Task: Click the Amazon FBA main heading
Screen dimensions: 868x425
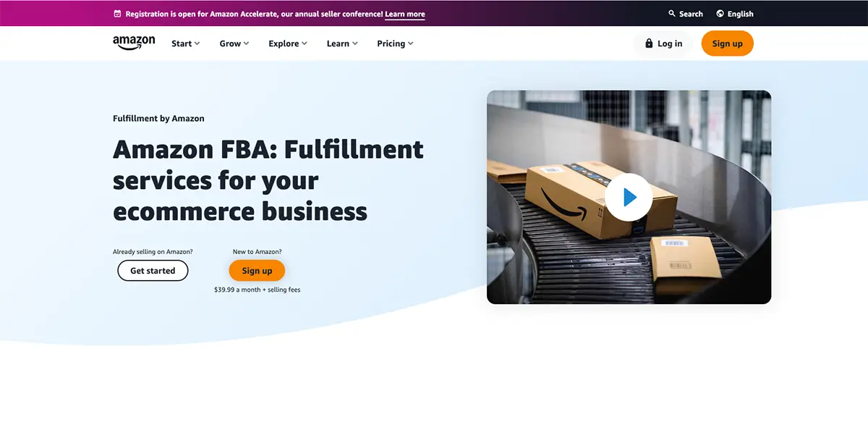Action: [x=268, y=180]
